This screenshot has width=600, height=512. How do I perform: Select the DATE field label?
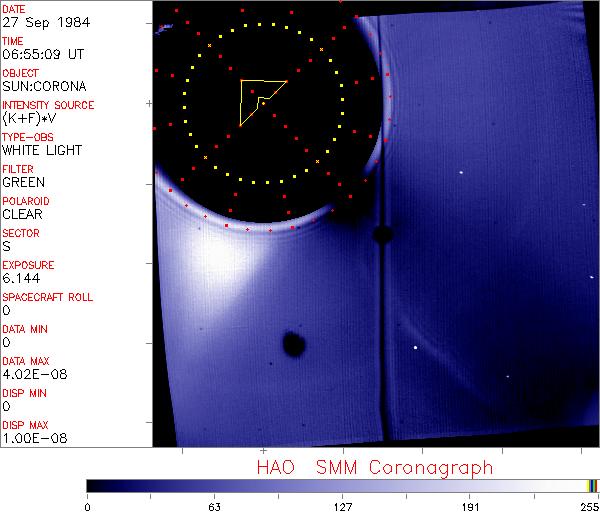click(x=14, y=9)
